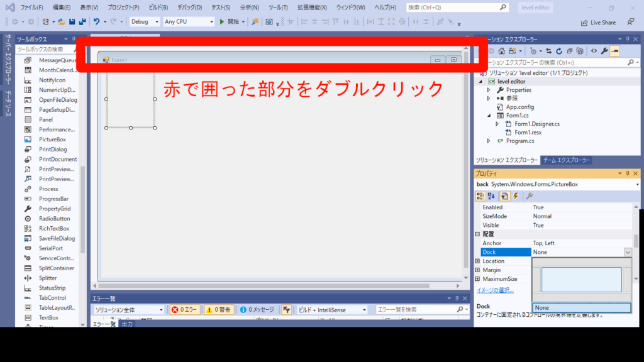Screen dimensions: 644x362
Task: Select the PictureBox tool in the Toolbox
Action: tap(52, 140)
